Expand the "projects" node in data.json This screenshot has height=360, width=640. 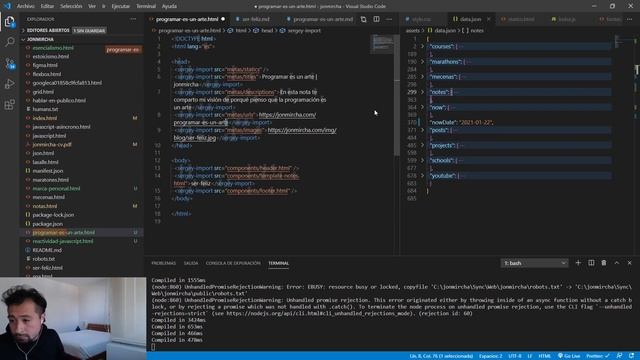click(x=422, y=145)
